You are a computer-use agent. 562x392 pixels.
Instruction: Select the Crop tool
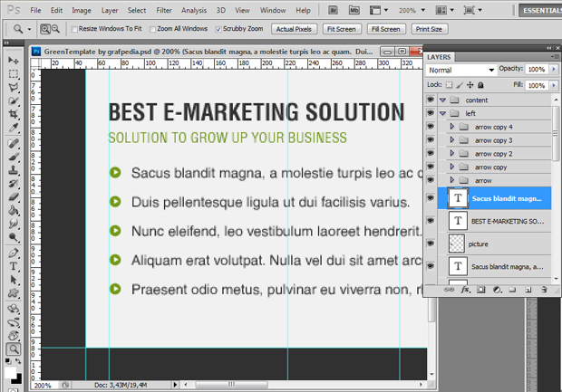pyautogui.click(x=14, y=115)
